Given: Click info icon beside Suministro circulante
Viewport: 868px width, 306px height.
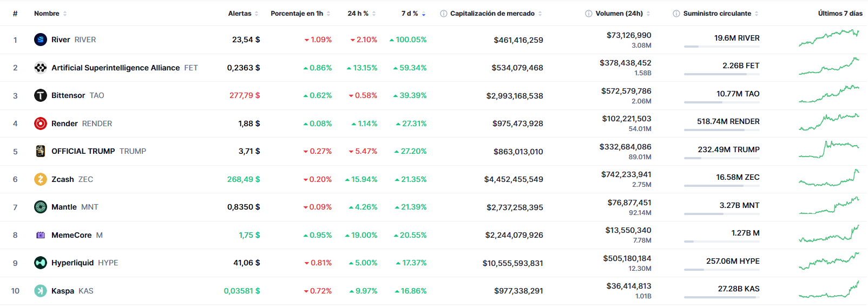Looking at the screenshot, I should (676, 14).
